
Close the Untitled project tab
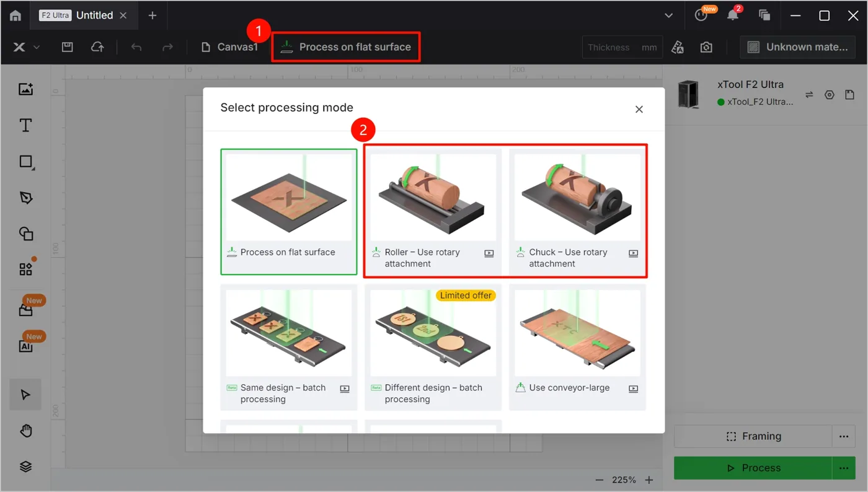pyautogui.click(x=123, y=15)
